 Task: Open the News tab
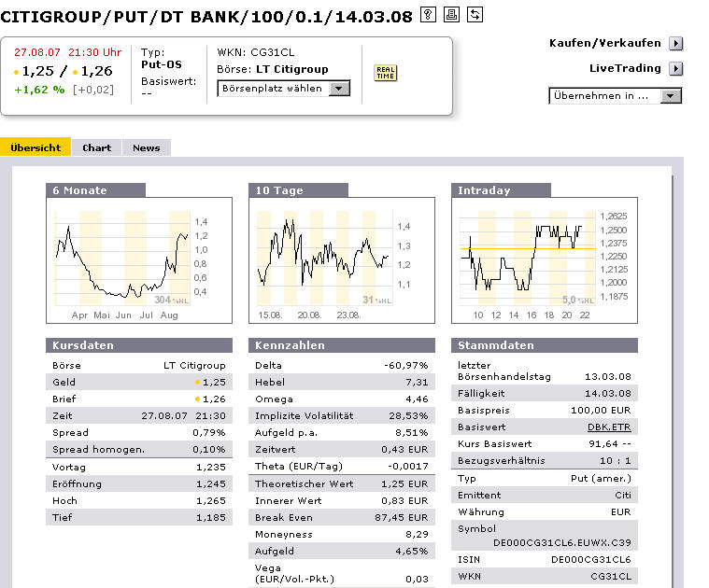click(146, 147)
